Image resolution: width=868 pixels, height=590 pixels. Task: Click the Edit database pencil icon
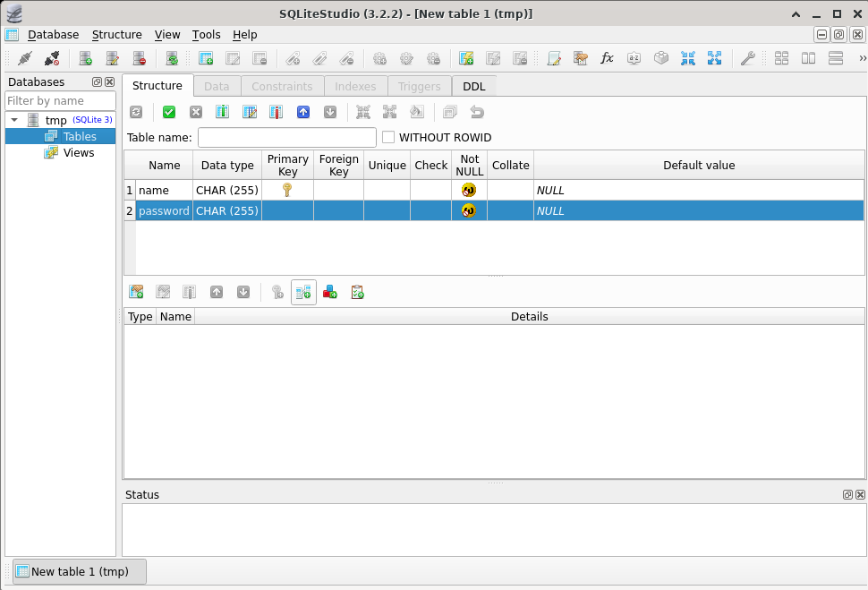click(113, 58)
